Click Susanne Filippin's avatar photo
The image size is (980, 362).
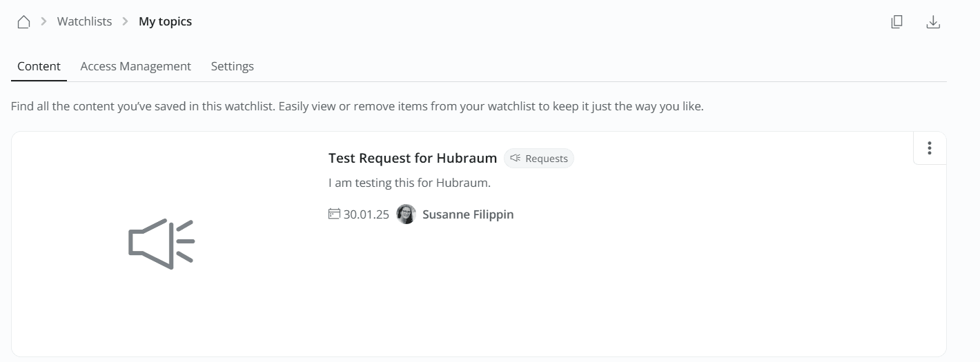coord(406,214)
